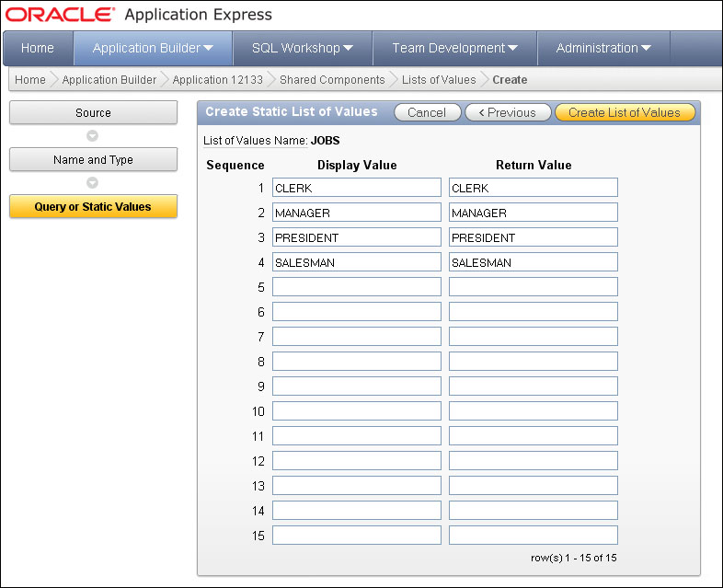This screenshot has width=723, height=588.
Task: Expand the Administration menu
Action: click(x=603, y=48)
